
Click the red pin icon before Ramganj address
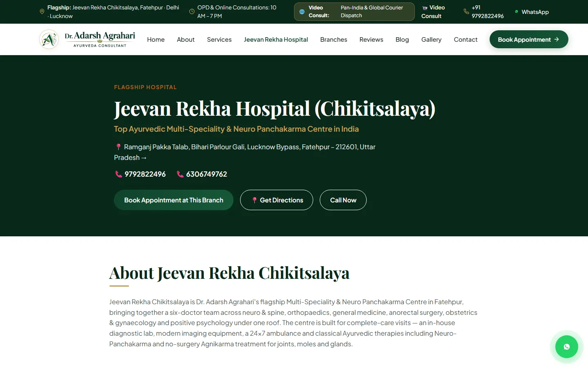pos(118,147)
